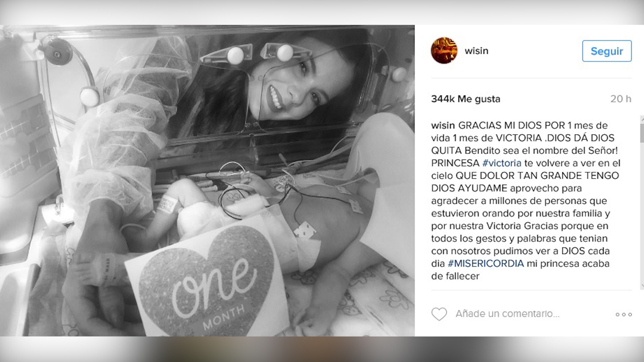Click the smiling woman's face in photo

(x=291, y=86)
